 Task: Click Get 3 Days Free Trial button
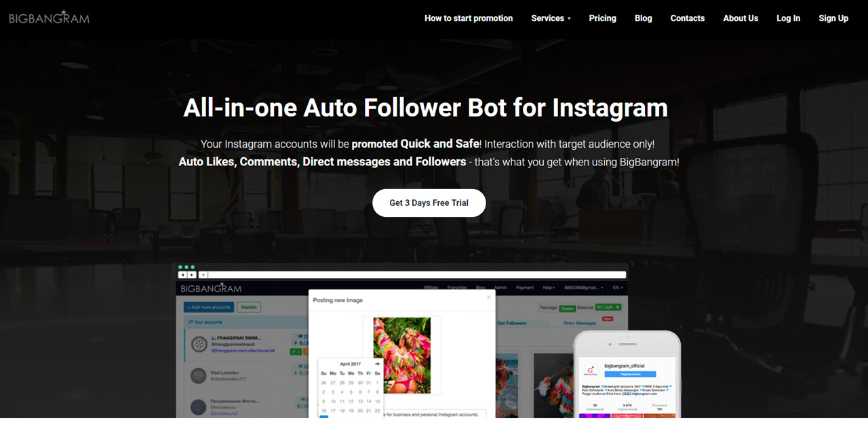(x=429, y=203)
